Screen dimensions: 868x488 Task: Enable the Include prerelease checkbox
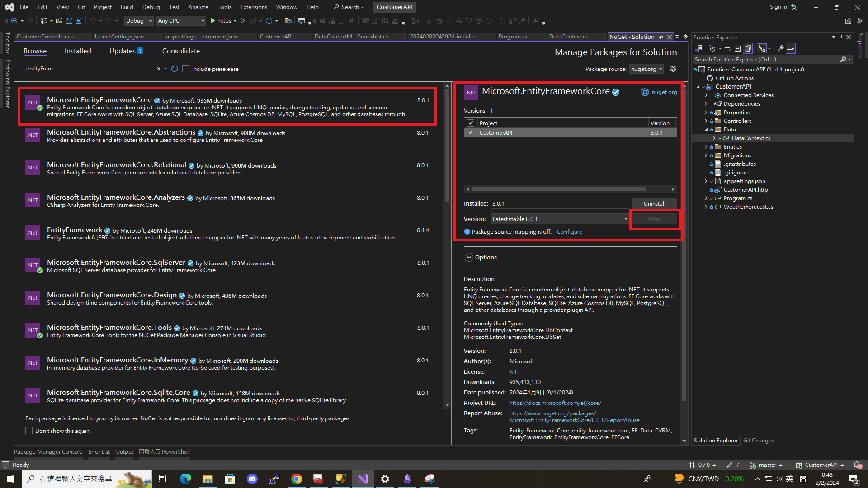point(186,69)
